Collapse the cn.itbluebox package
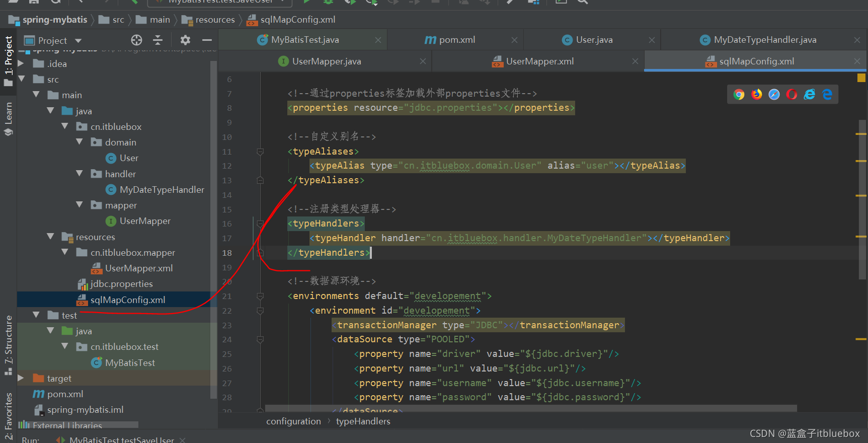The image size is (868, 443). tap(65, 126)
